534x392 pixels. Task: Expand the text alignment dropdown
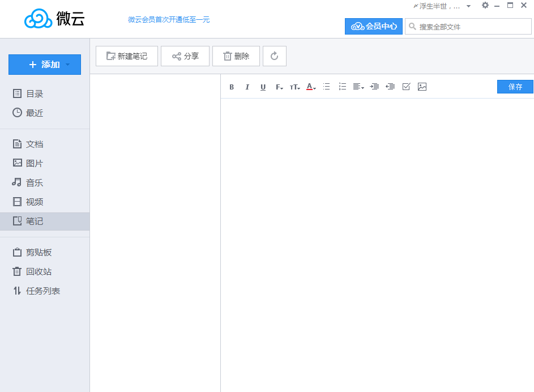358,86
